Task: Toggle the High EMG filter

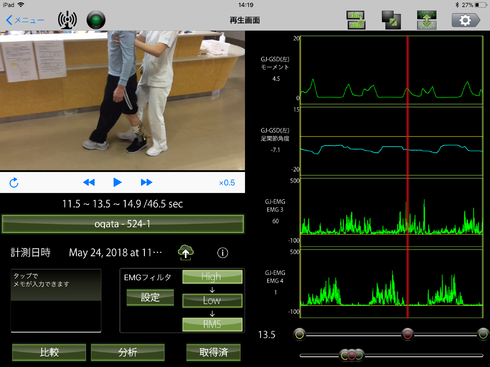Action: (x=212, y=277)
